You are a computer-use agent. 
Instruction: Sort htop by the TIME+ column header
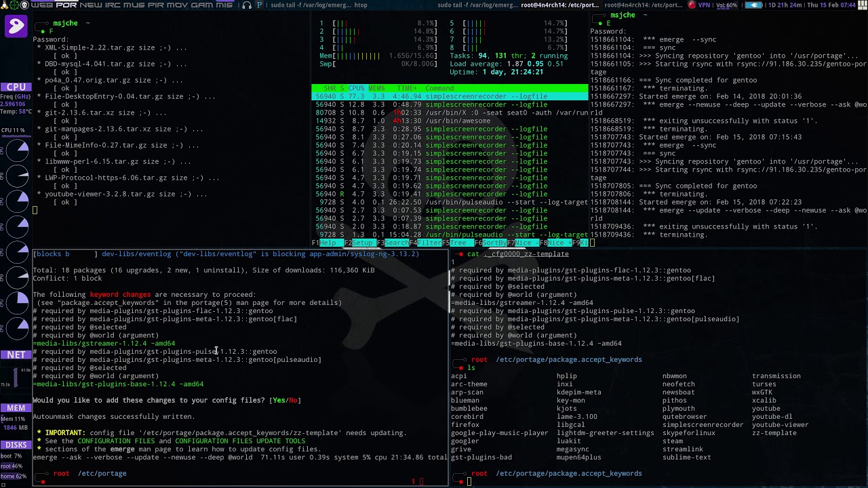click(407, 88)
